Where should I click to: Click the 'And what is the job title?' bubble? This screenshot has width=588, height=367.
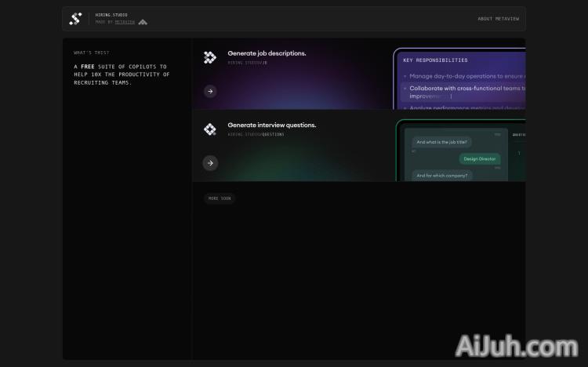(x=441, y=142)
